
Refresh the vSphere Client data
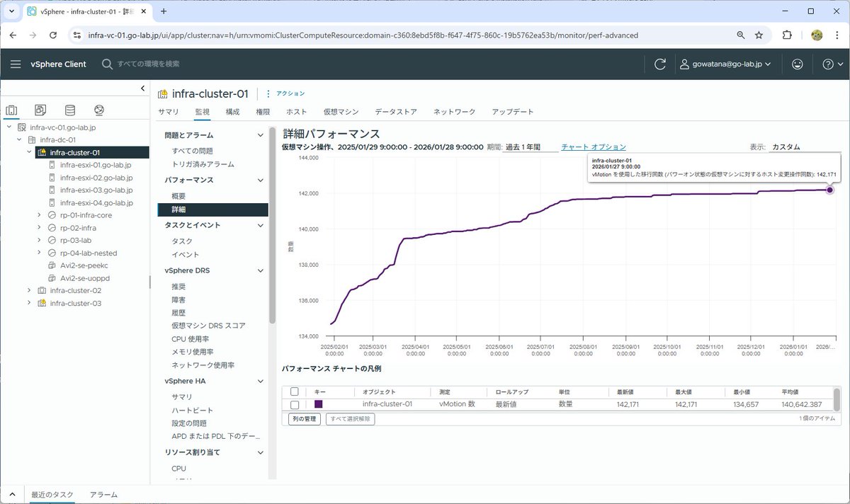660,64
